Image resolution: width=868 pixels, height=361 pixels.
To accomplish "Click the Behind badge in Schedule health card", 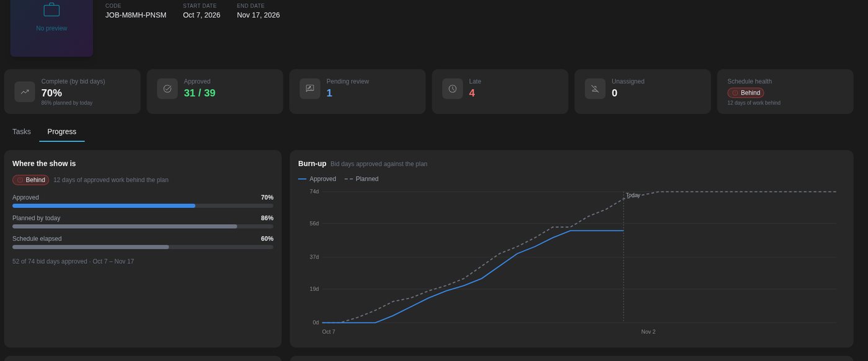I will pos(746,93).
